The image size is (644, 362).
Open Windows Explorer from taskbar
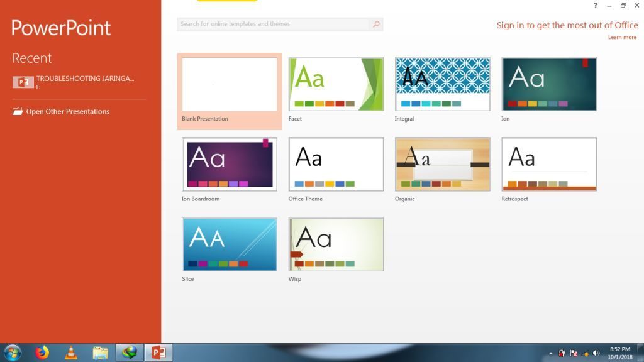pos(100,353)
